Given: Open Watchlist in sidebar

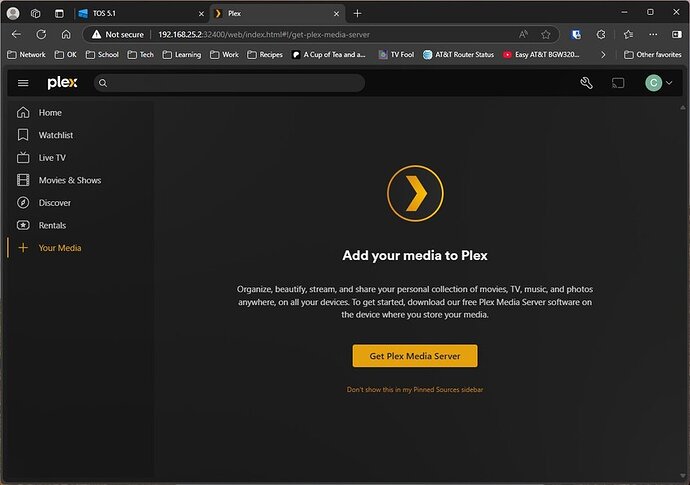Looking at the screenshot, I should coord(55,135).
